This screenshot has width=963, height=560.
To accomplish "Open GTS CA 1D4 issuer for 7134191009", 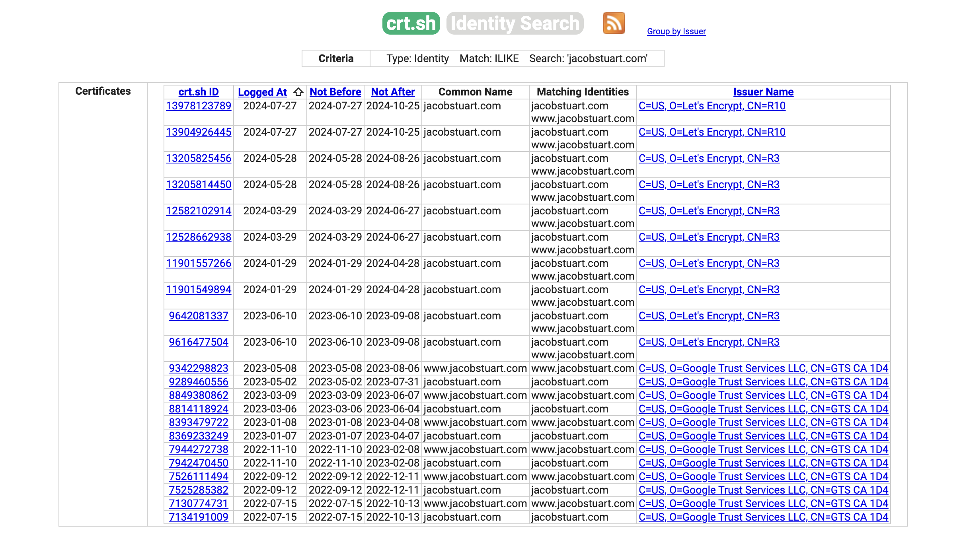I will [x=763, y=517].
